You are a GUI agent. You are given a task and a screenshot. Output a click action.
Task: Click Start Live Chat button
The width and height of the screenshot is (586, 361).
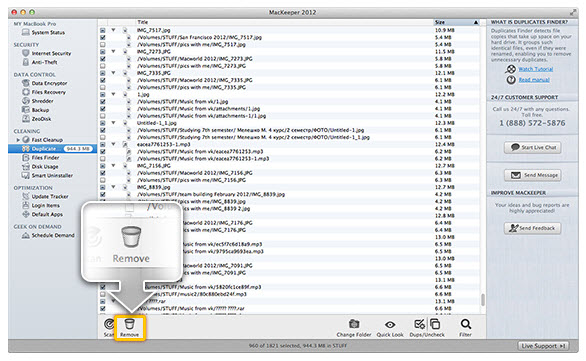click(x=533, y=147)
